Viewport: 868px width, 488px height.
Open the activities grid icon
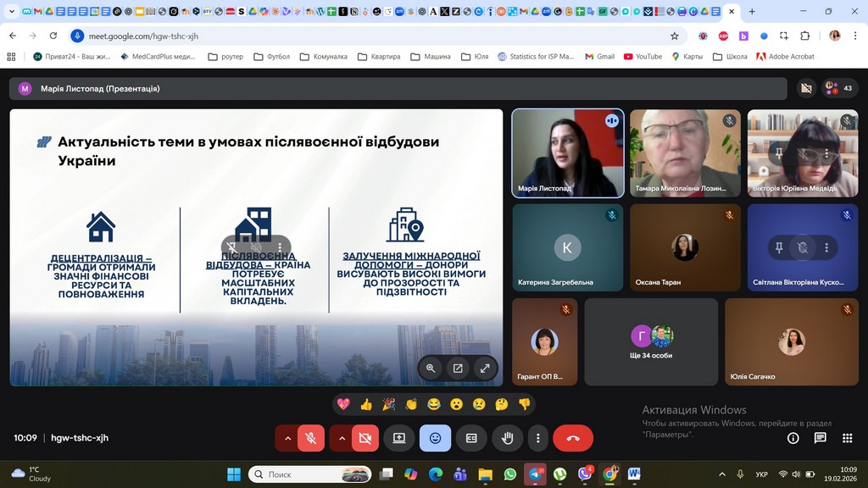click(x=847, y=438)
